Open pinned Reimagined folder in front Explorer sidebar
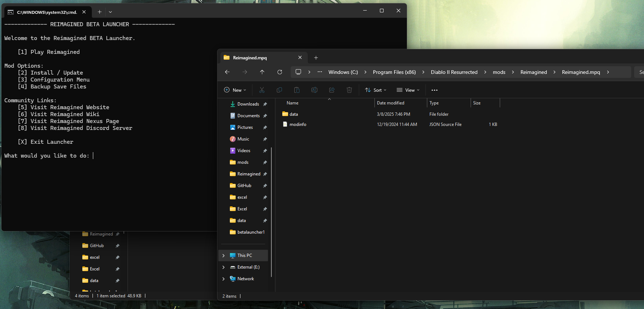This screenshot has width=644, height=309. tap(245, 174)
